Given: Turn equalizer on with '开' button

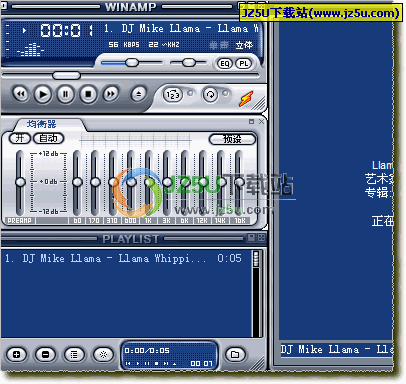Looking at the screenshot, I should pos(20,138).
